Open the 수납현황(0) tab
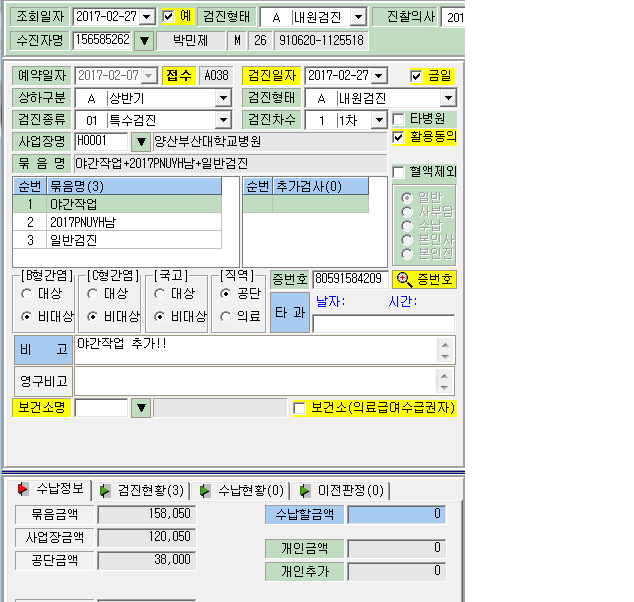The image size is (634, 602). pyautogui.click(x=242, y=490)
